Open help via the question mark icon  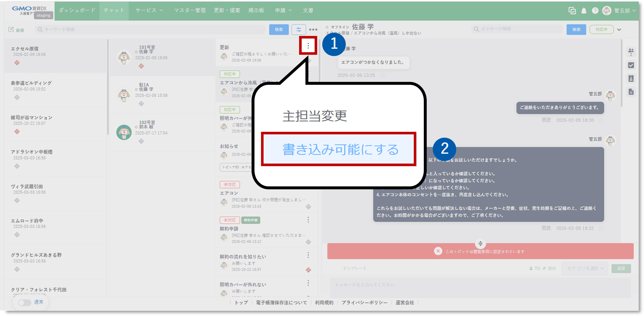click(595, 11)
